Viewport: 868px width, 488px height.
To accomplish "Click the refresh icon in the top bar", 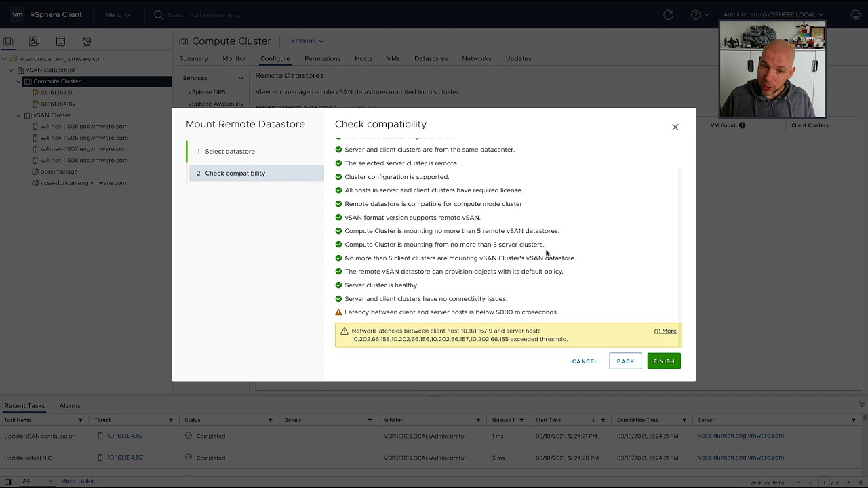I will pos(668,14).
